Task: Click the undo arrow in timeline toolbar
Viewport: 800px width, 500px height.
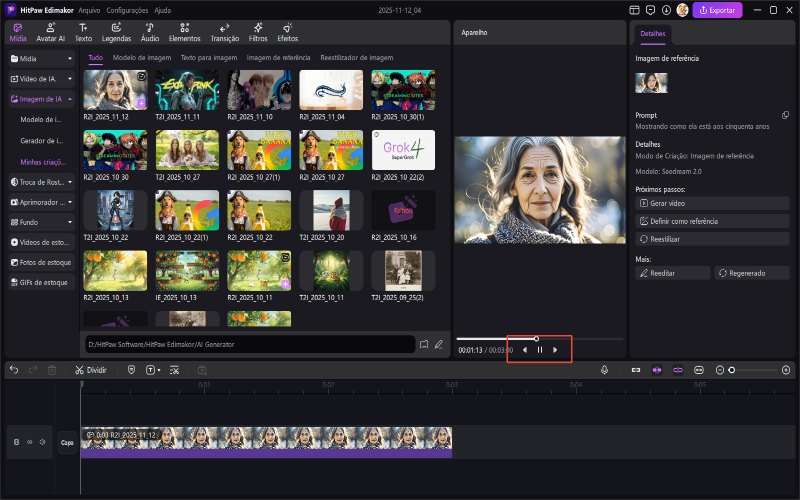Action: 14,369
